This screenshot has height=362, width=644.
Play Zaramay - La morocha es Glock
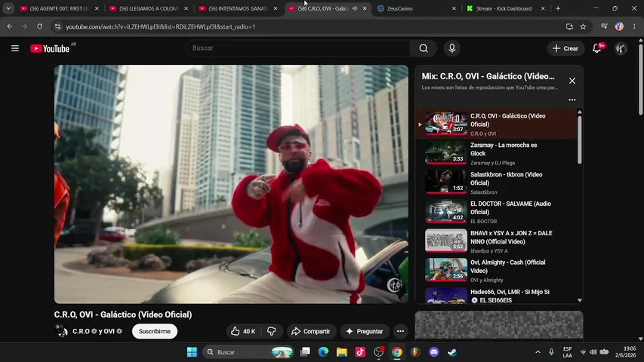coord(496,153)
